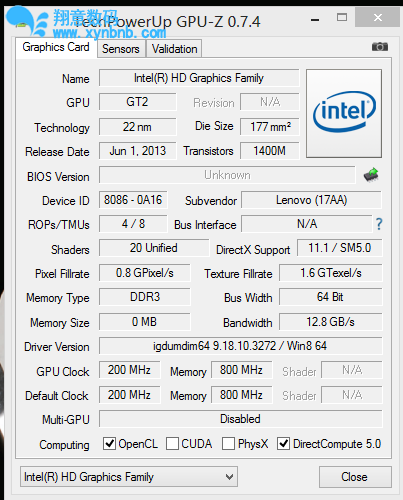Click the GPU-Z title bar app icon
The width and height of the screenshot is (403, 500).
pos(21,24)
